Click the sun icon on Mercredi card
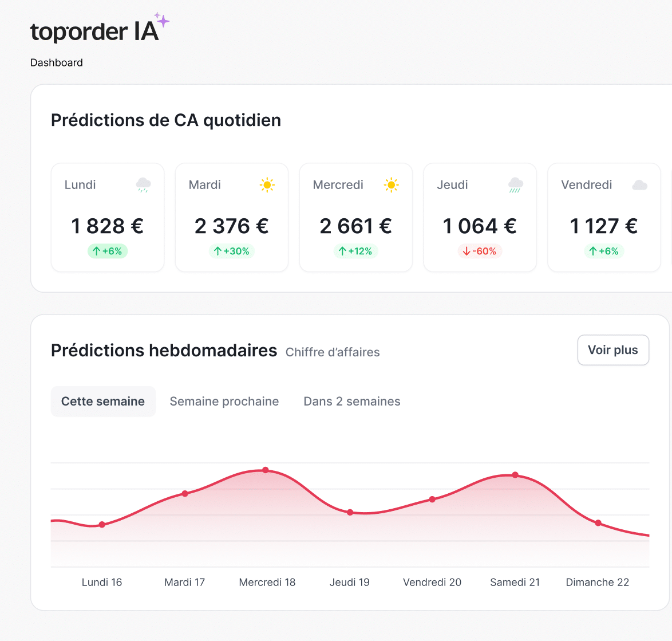Image resolution: width=672 pixels, height=641 pixels. [x=391, y=185]
